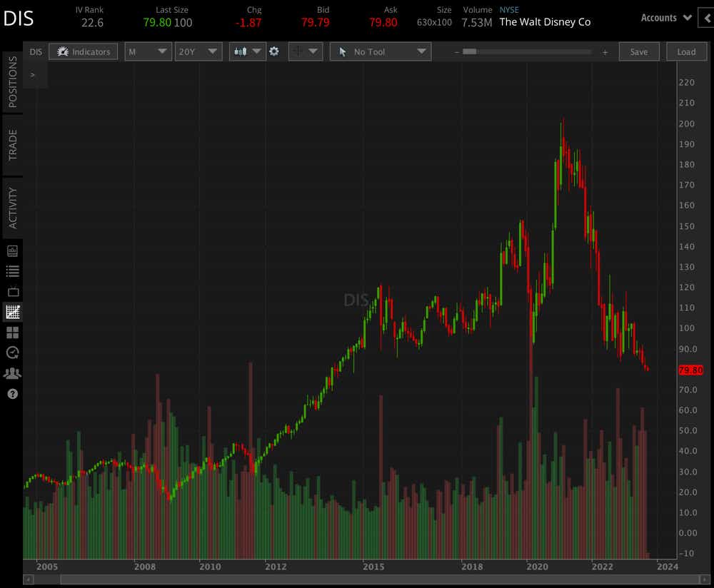Click the 79.79 bid price
This screenshot has width=714, height=588.
point(315,22)
